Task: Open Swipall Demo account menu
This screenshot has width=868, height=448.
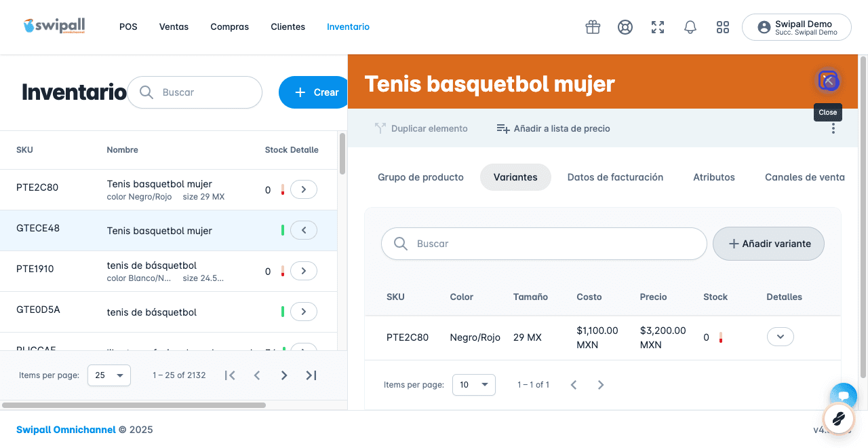Action: [797, 27]
